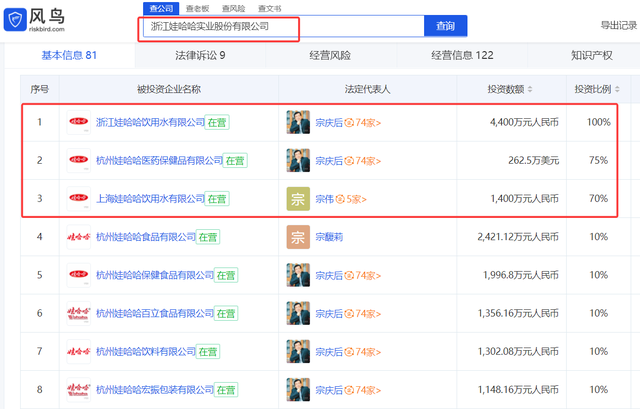This screenshot has width=640, height=409.
Task: Click the Riskbird shield logo
Action: (15, 19)
